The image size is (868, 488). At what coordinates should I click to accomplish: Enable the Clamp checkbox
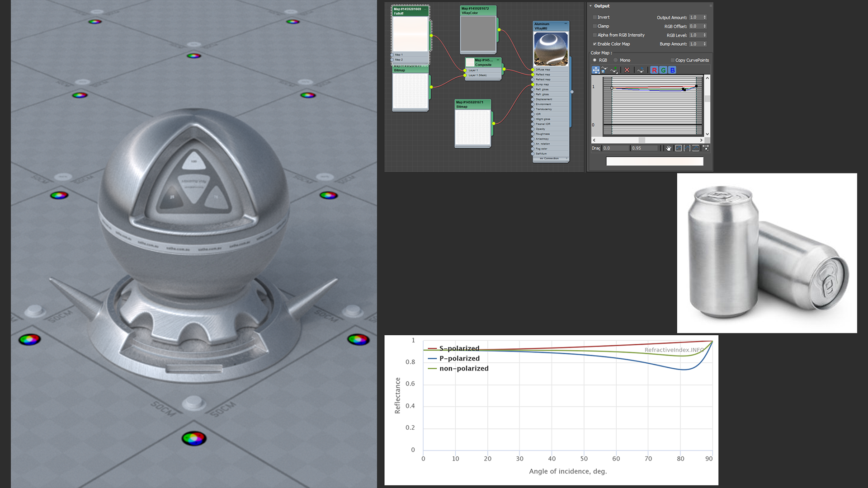pyautogui.click(x=594, y=26)
